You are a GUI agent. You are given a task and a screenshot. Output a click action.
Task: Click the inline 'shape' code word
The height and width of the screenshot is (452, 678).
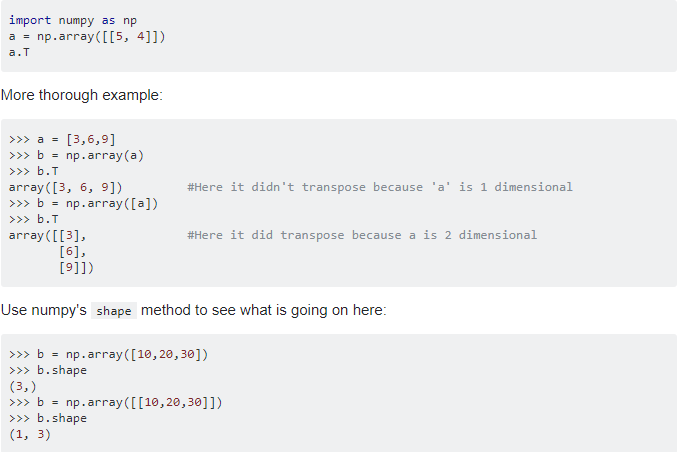coord(114,311)
